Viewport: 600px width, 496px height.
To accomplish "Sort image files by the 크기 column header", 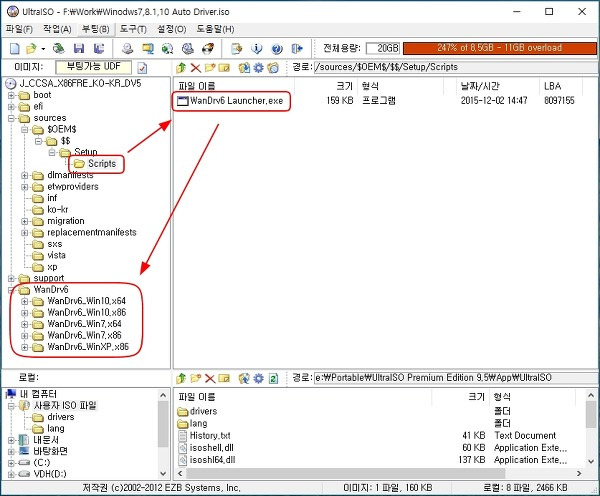I will pyautogui.click(x=326, y=86).
